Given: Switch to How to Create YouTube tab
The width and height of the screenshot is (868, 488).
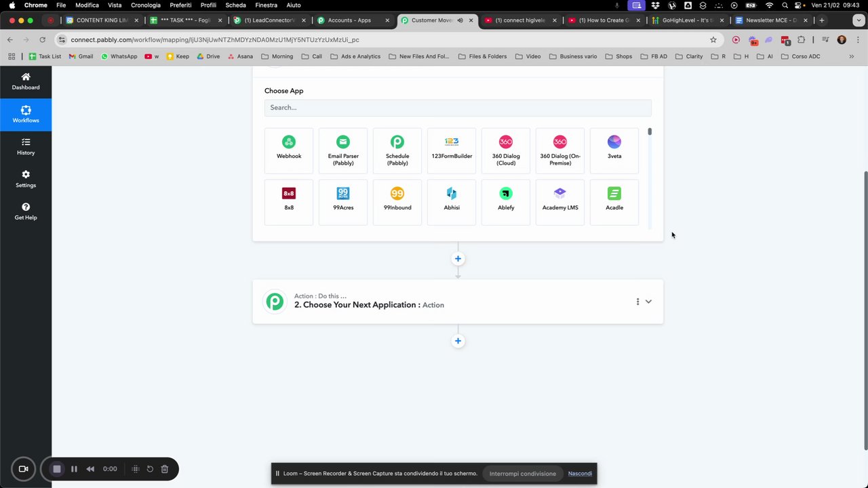Looking at the screenshot, I should pos(604,20).
